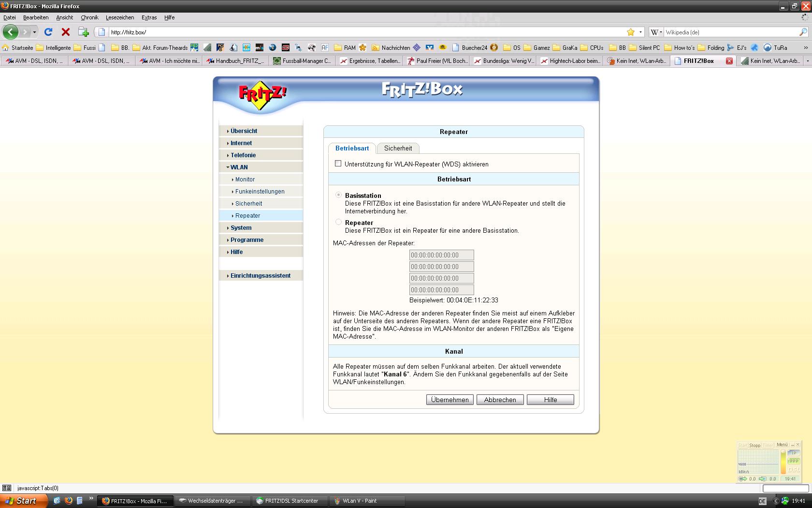Expand the quick launch chevron in taskbar

(x=91, y=499)
